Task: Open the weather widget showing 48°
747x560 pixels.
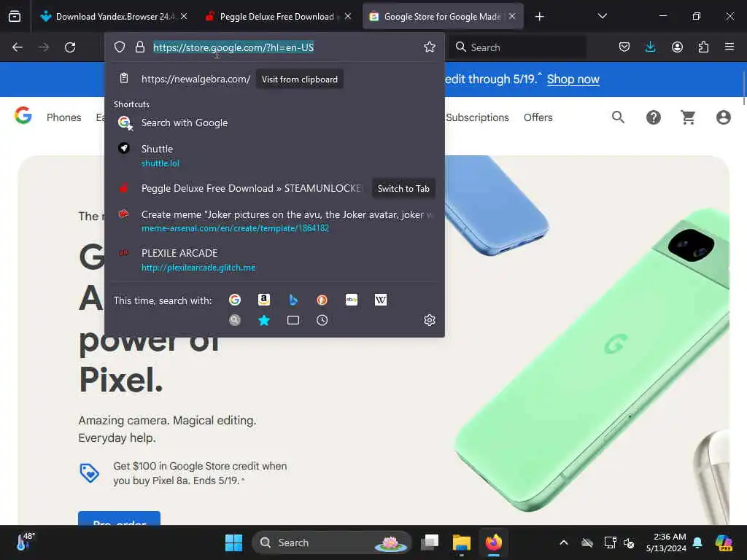Action: click(26, 542)
